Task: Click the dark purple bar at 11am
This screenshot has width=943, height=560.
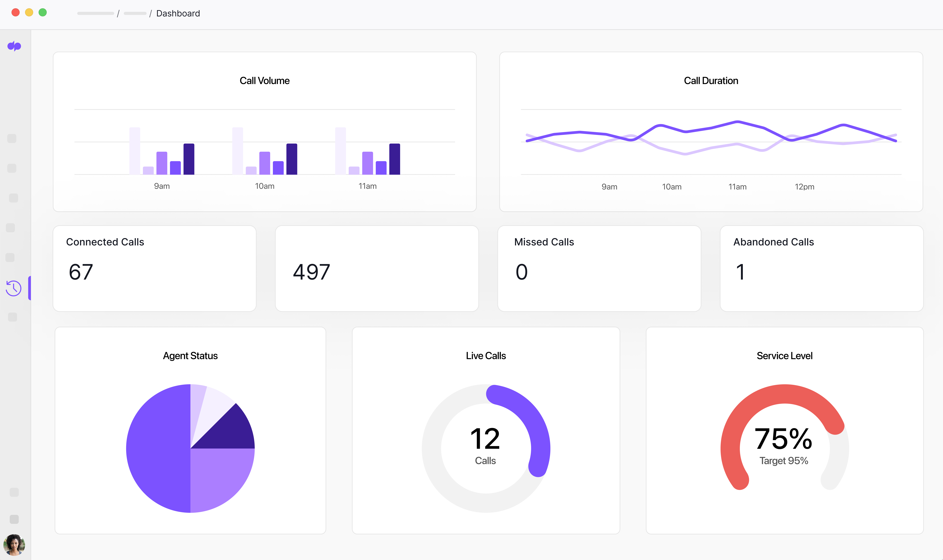Action: pos(394,159)
